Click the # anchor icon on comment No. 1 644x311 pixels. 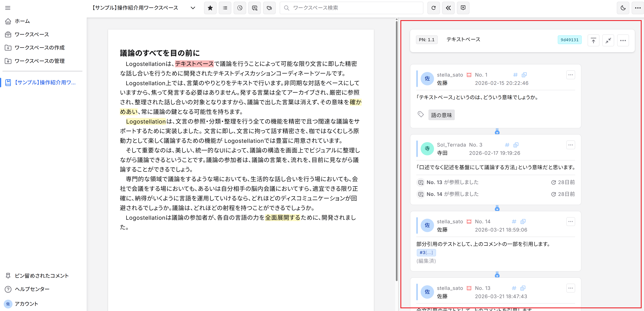[x=515, y=75]
